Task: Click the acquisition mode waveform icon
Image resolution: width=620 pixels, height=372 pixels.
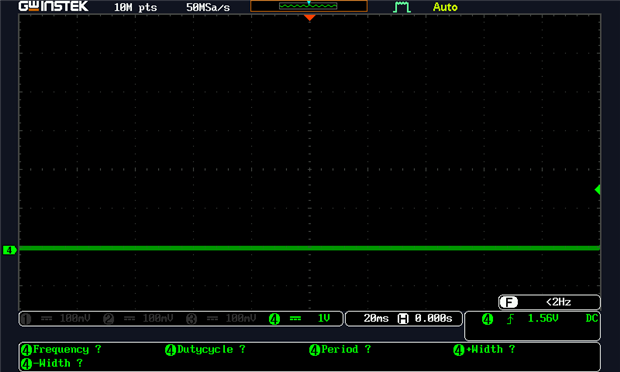Action: 402,7
